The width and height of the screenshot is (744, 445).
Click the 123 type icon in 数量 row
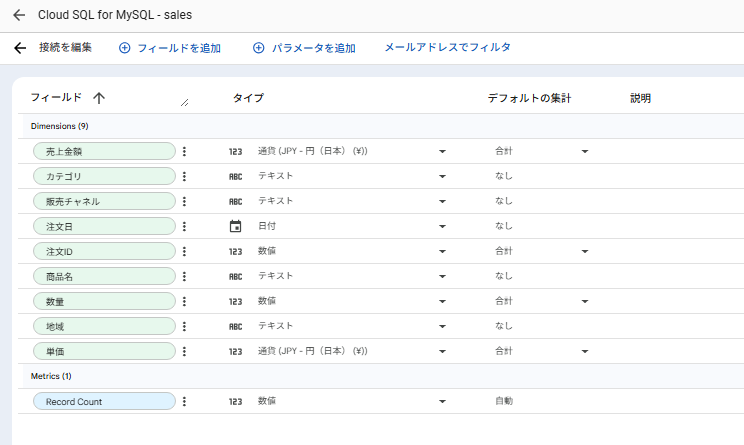(235, 302)
